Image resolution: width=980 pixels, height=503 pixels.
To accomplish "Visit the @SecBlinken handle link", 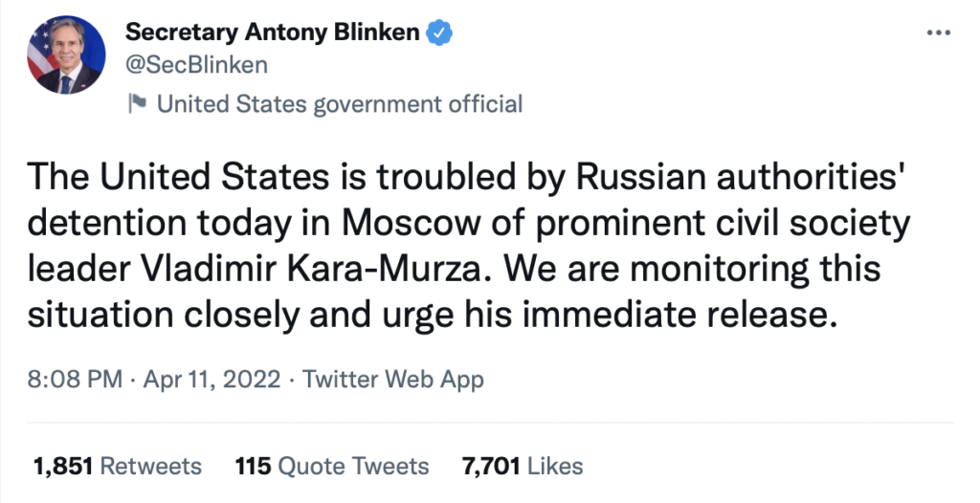I will click(196, 65).
